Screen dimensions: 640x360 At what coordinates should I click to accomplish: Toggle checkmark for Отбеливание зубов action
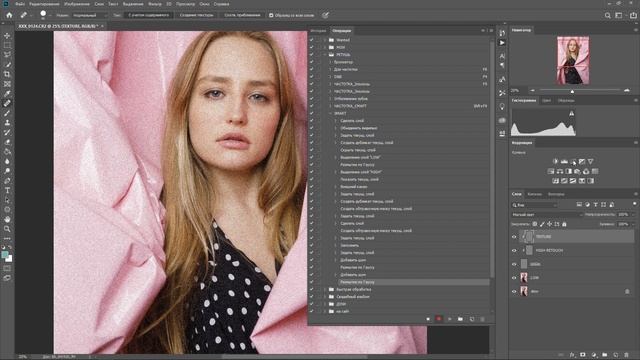(311, 98)
